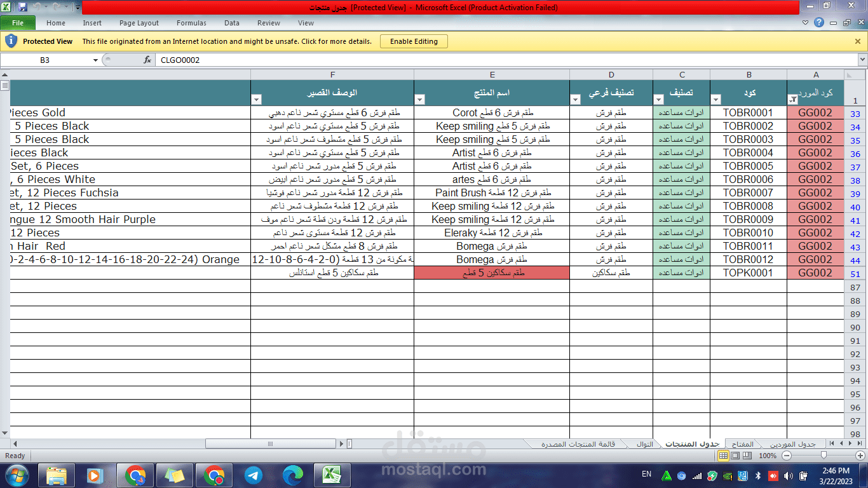Open the Page Layout ribbon tab
Viewport: 868px width, 488px height.
pyautogui.click(x=139, y=23)
